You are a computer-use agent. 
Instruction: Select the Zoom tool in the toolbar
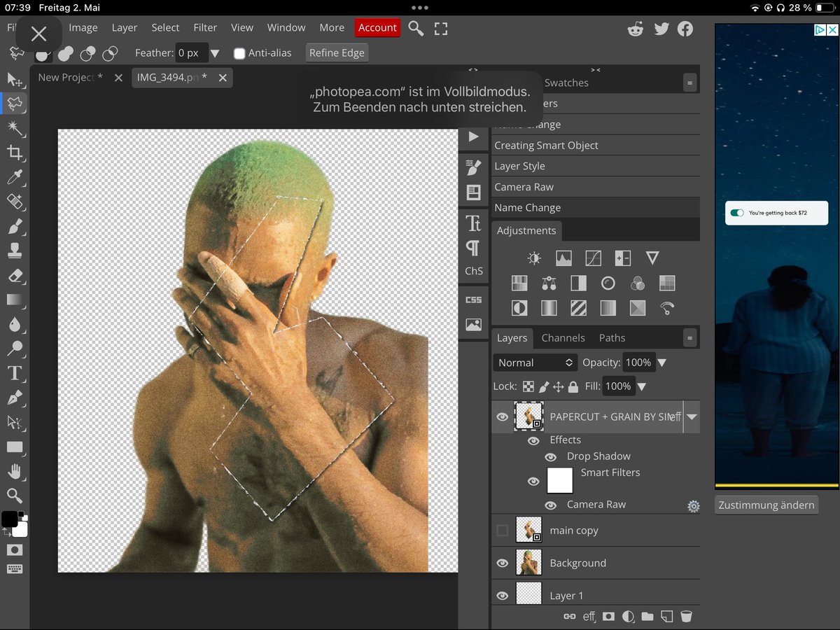click(x=15, y=496)
